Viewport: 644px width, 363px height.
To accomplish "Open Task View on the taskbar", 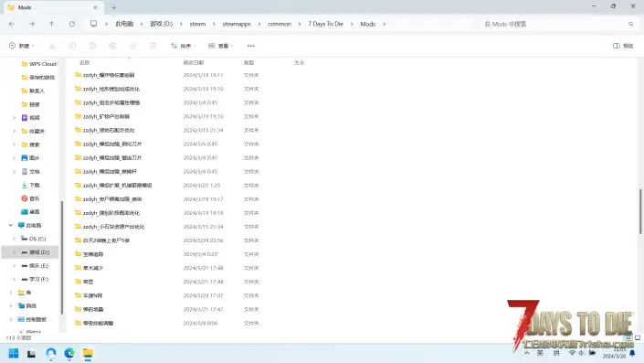I will (31, 353).
